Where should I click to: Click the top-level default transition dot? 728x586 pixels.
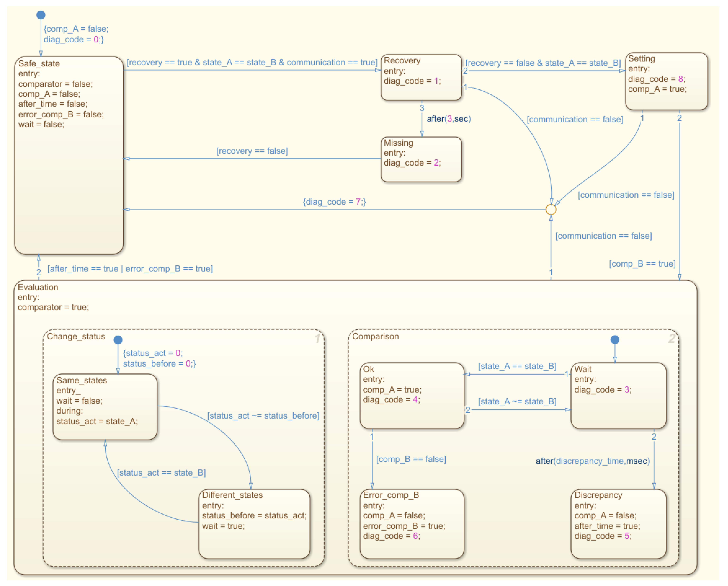tap(41, 15)
